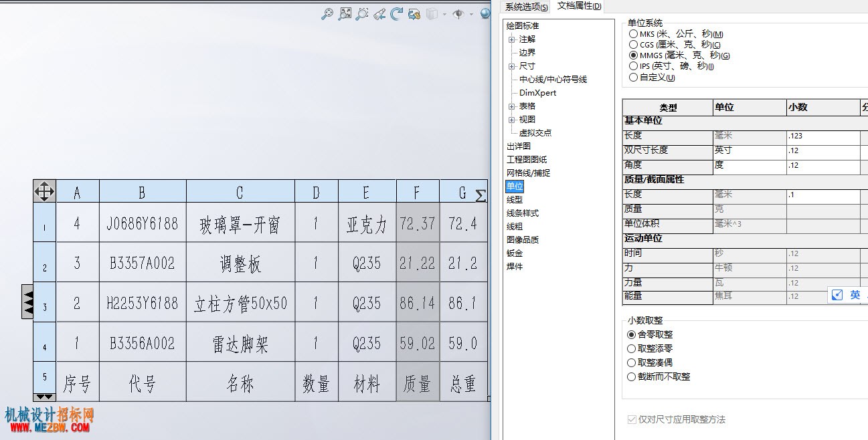
Task: Expand the 尺寸 tree node
Action: click(x=511, y=66)
